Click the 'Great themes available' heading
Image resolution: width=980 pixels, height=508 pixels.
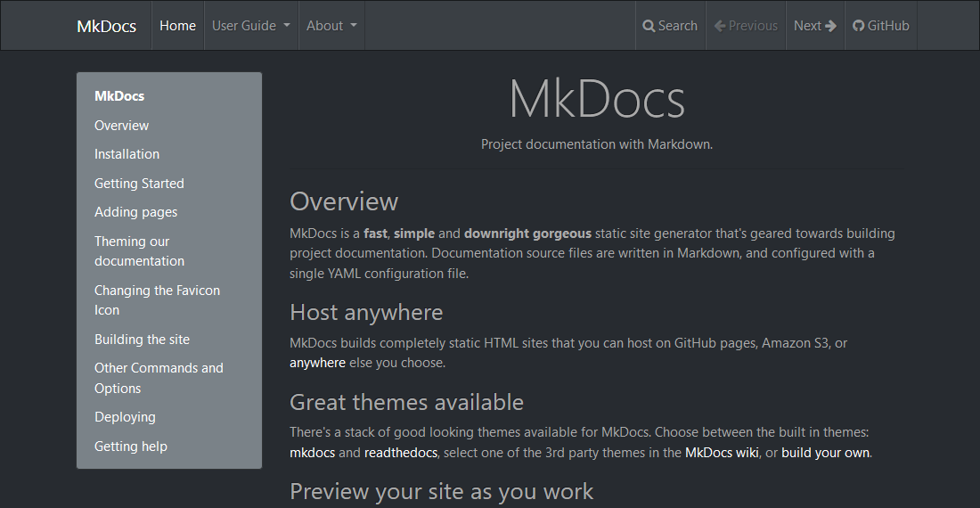pyautogui.click(x=406, y=403)
